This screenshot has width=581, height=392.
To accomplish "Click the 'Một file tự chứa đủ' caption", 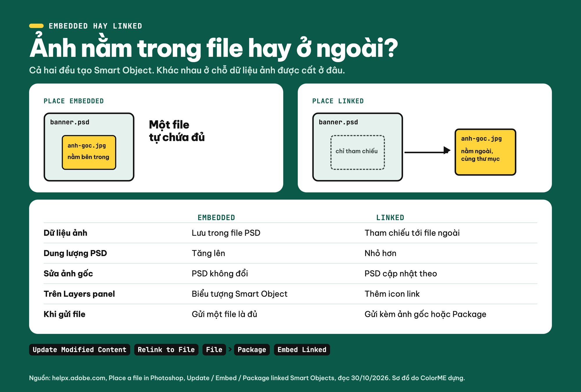I will click(177, 131).
